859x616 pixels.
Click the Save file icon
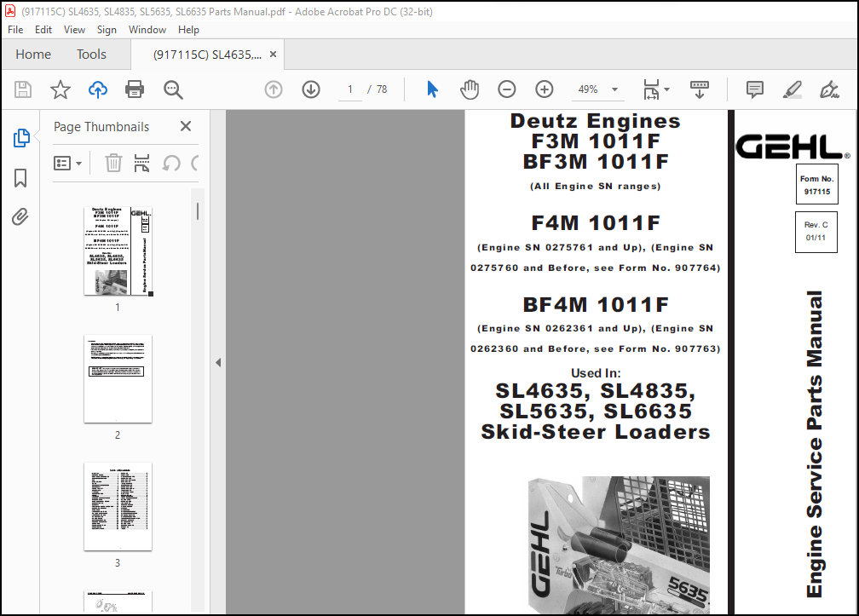coord(22,89)
